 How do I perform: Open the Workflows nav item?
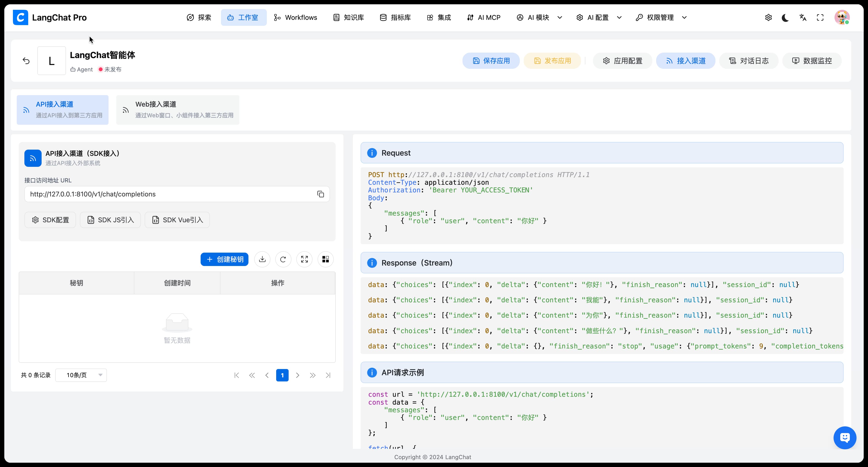click(295, 17)
